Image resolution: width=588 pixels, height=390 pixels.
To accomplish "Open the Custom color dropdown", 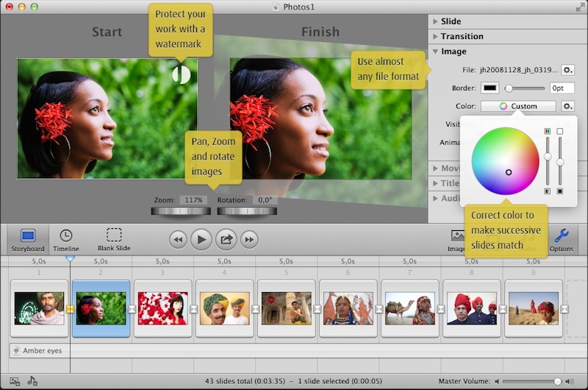I will point(518,106).
